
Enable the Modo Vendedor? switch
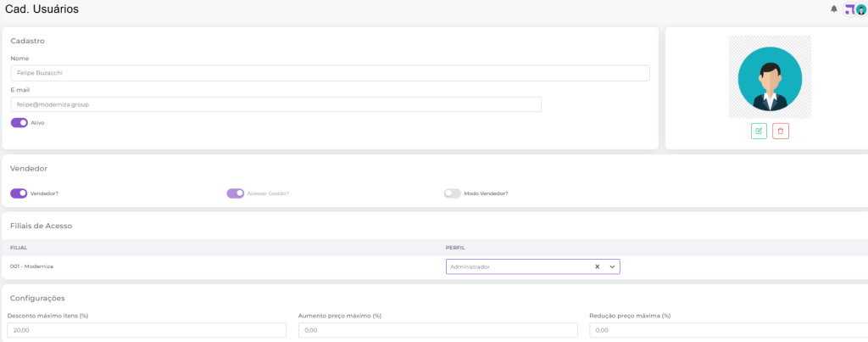pyautogui.click(x=453, y=193)
